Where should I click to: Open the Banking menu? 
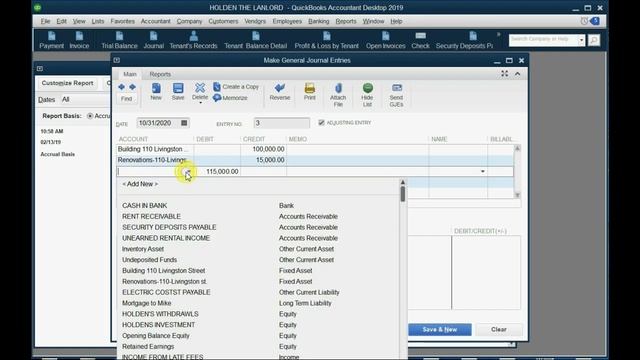click(318, 21)
